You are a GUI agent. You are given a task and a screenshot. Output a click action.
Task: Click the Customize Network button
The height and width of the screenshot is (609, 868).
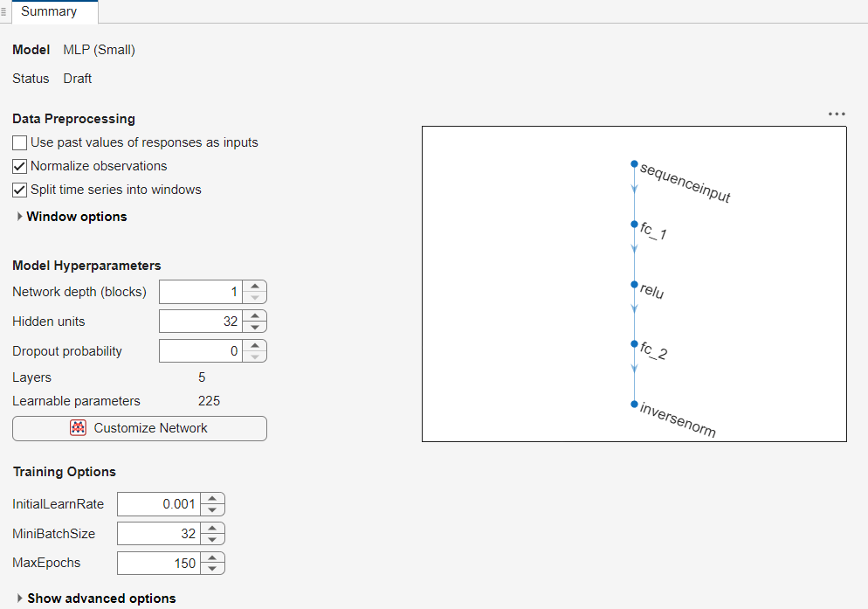tap(140, 428)
